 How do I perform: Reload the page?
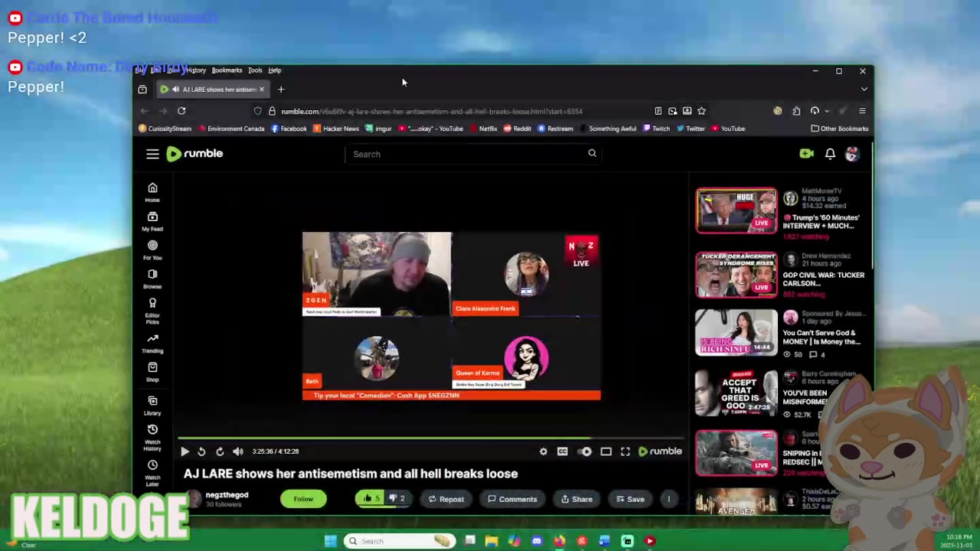tap(181, 111)
